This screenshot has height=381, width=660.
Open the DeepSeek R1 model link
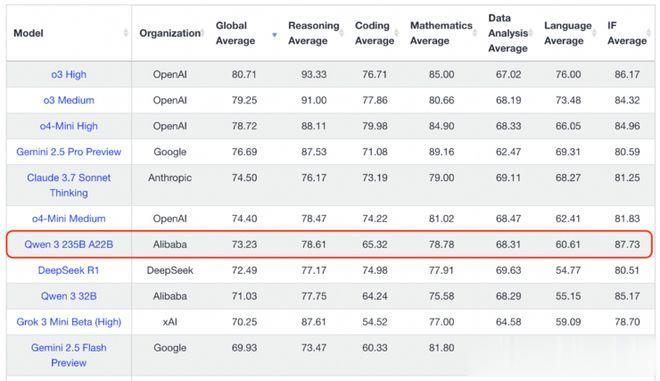coord(69,270)
